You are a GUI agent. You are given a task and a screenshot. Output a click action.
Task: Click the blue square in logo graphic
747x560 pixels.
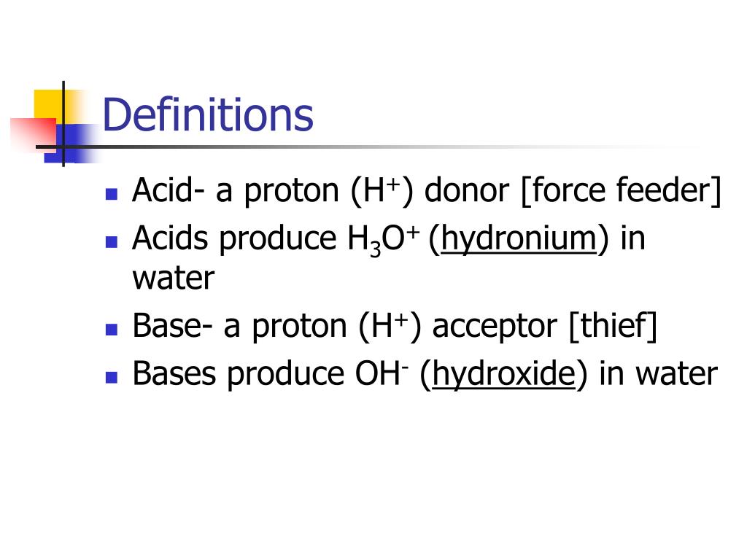tap(71, 144)
